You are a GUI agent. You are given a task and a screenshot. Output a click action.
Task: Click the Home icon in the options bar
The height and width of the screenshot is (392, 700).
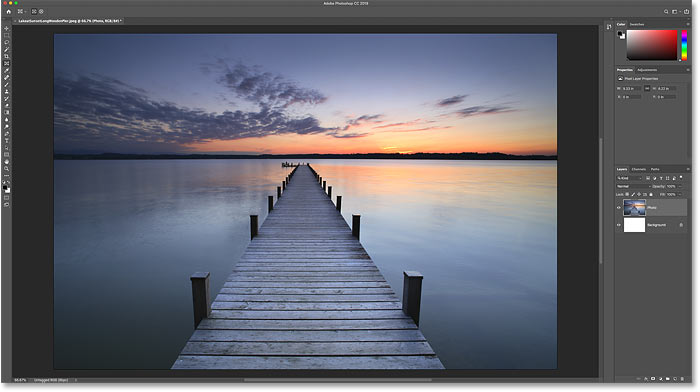click(8, 12)
